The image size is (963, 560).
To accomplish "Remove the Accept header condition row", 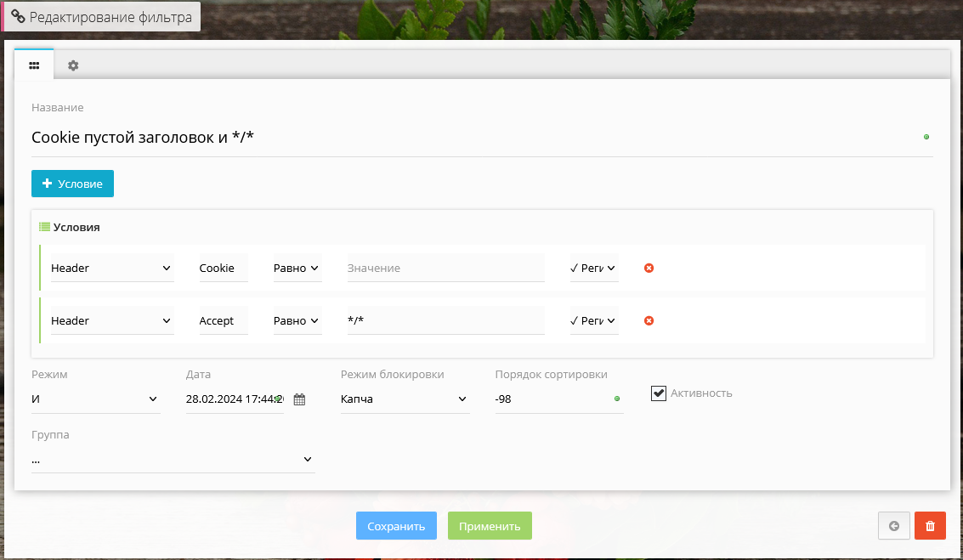I will pos(649,320).
